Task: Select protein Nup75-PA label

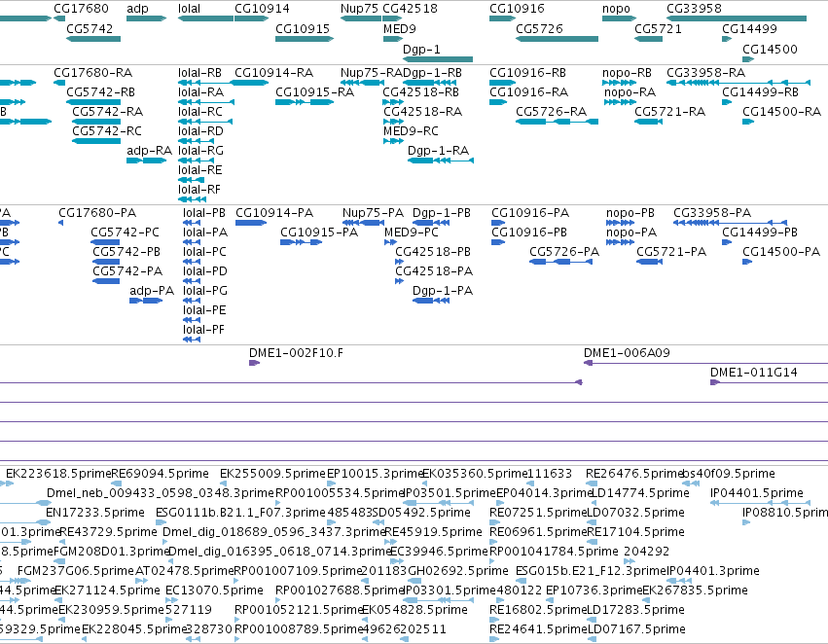Action: (373, 213)
